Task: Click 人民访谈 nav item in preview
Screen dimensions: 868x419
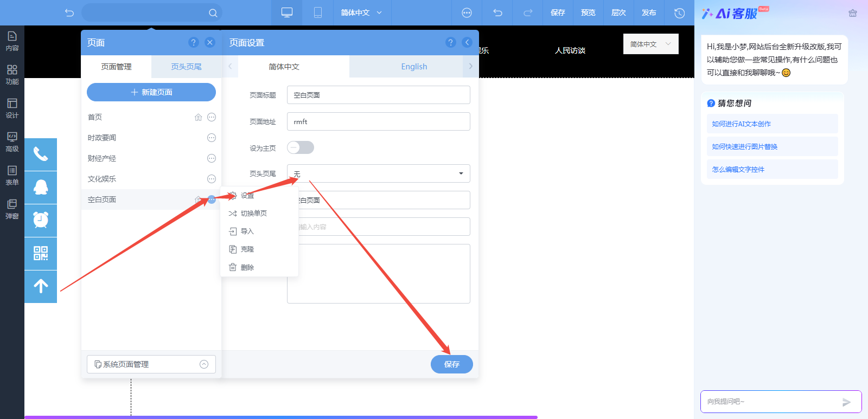Action: click(x=570, y=50)
